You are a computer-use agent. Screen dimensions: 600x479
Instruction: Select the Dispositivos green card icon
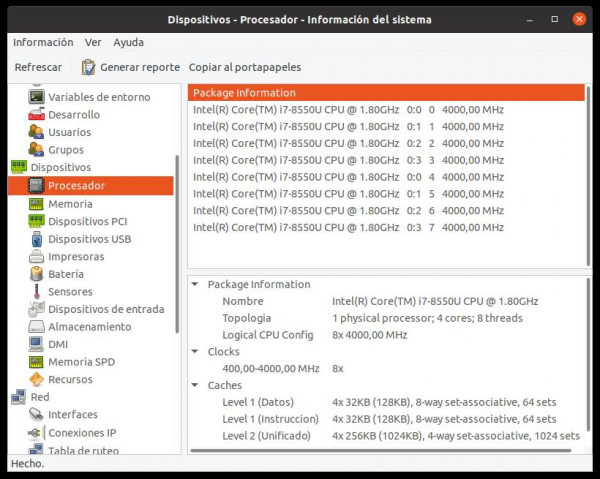pos(19,167)
